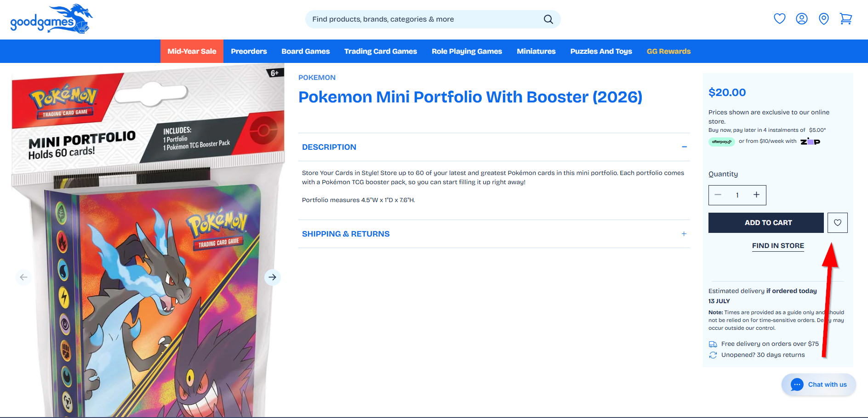Open Trading Card Games menu

click(x=380, y=51)
